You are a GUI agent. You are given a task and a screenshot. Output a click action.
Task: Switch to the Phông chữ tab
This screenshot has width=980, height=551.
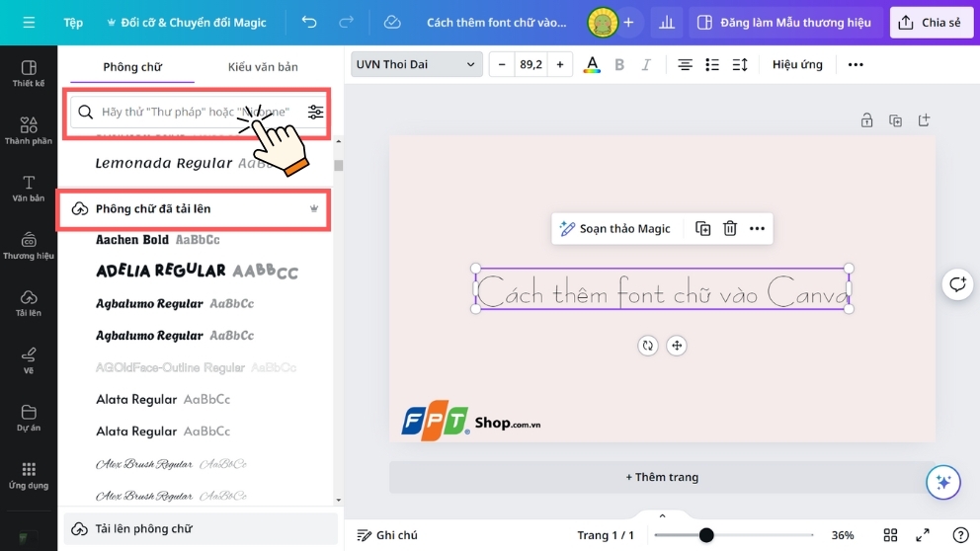coord(132,67)
